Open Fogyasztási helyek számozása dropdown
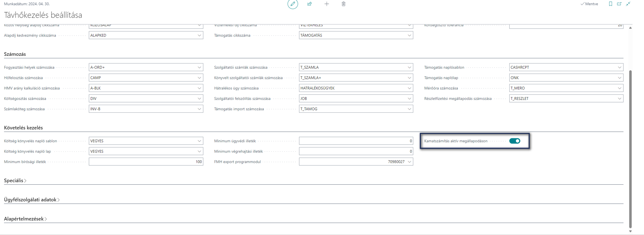Image resolution: width=644 pixels, height=235 pixels. [199, 68]
